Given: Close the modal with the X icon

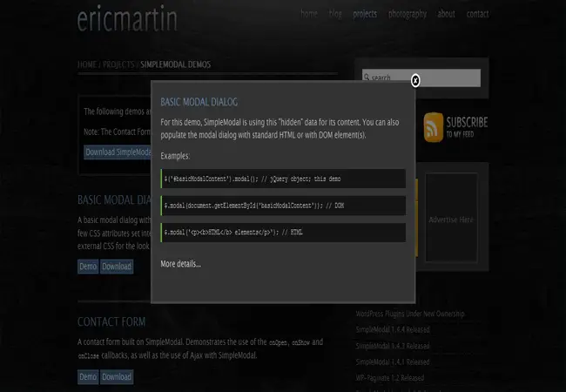Looking at the screenshot, I should [415, 80].
